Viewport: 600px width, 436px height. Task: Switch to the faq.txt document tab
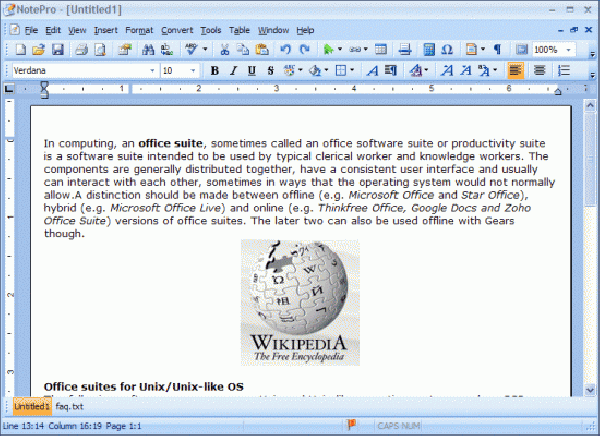(69, 406)
